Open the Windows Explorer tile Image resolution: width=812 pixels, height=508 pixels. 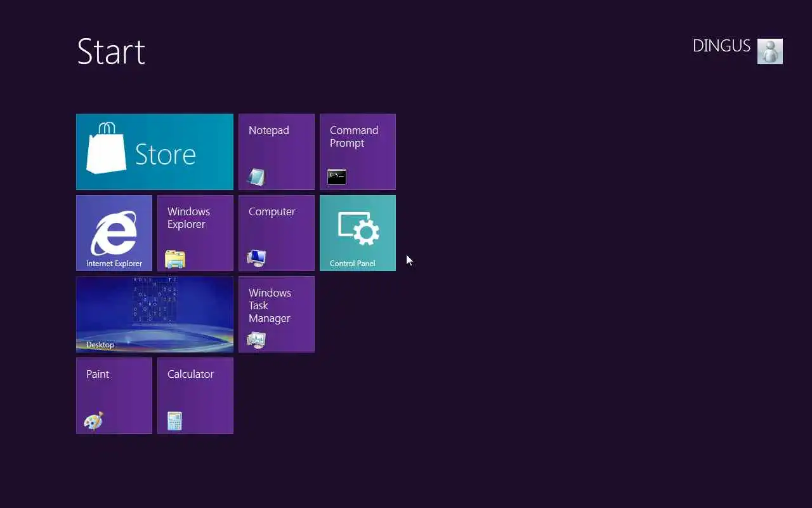pos(195,233)
